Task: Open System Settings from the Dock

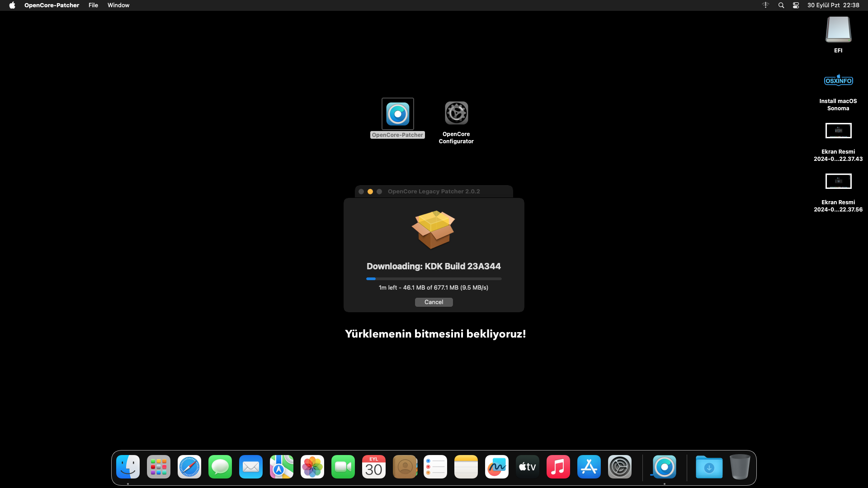Action: coord(620,467)
